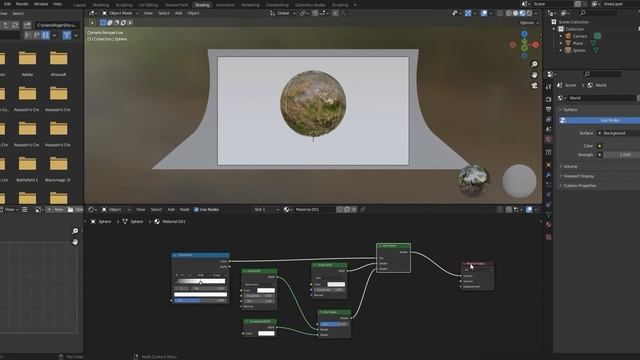The width and height of the screenshot is (640, 360).
Task: Switch to the Animation workspace tab
Action: click(x=225, y=5)
